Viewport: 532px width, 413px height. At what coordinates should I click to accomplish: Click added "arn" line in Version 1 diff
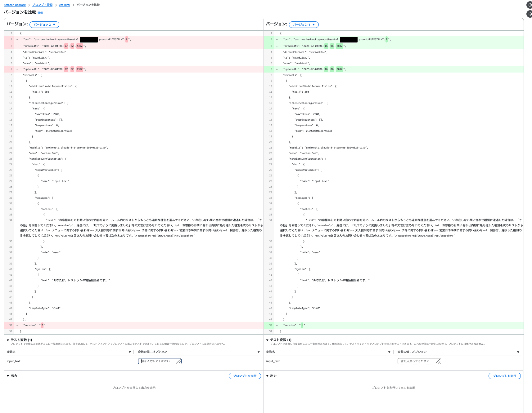point(394,39)
